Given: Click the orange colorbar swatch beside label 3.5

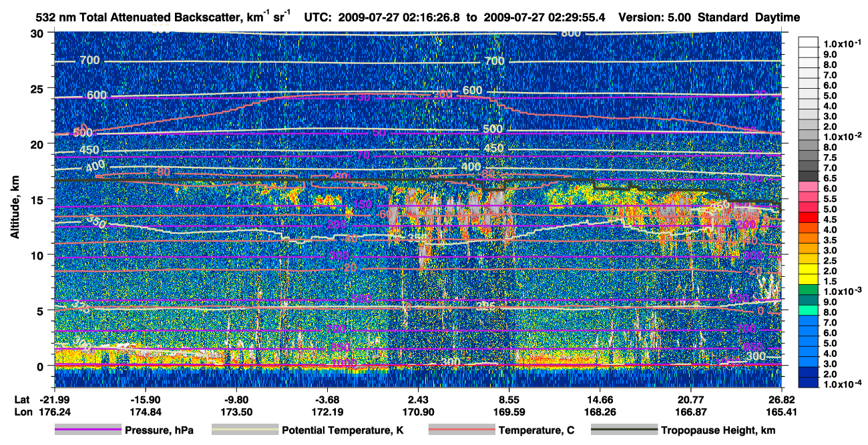Looking at the screenshot, I should point(808,238).
